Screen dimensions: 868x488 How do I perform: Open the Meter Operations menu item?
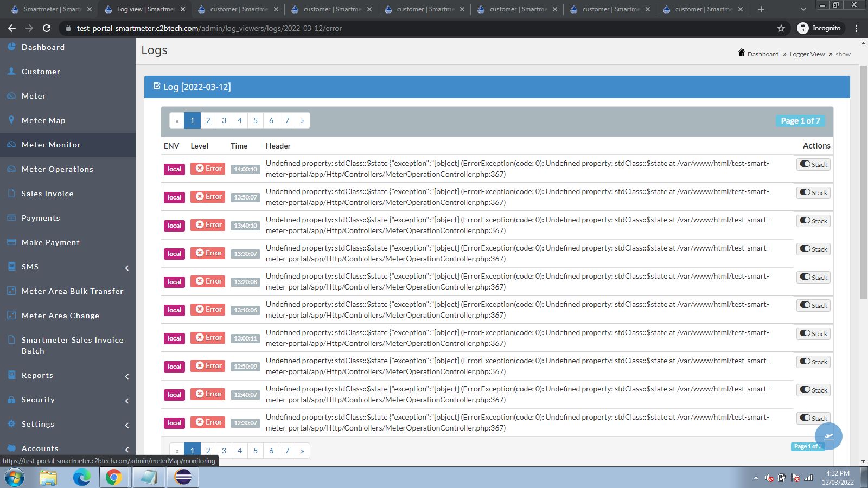click(68, 169)
